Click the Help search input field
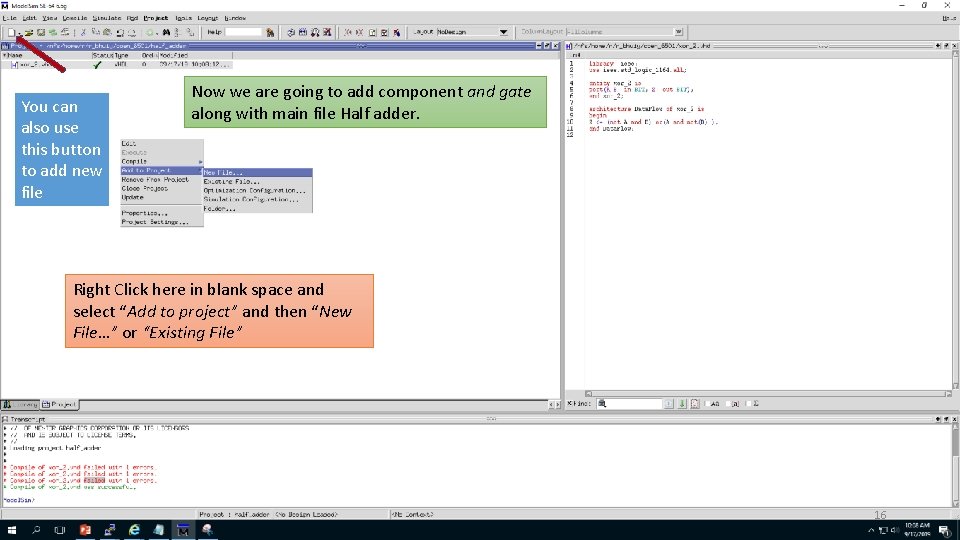Viewport: 960px width, 540px height. pyautogui.click(x=243, y=32)
